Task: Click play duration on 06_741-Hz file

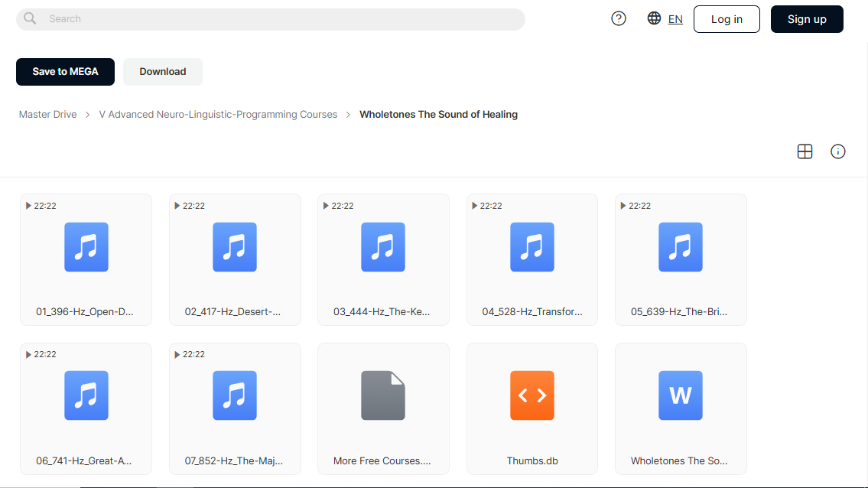Action: [x=41, y=354]
